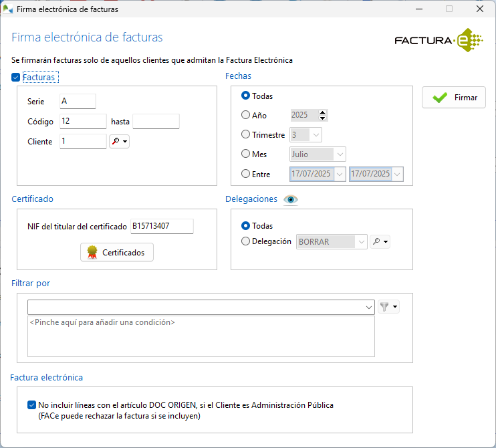Screen dimensions: 496x448
Task: Click the Delegaciones eye icon
Action: click(x=290, y=199)
